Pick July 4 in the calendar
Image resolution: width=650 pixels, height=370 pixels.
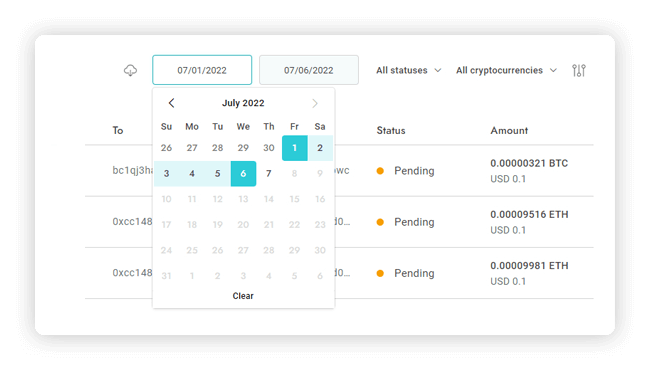(x=192, y=174)
